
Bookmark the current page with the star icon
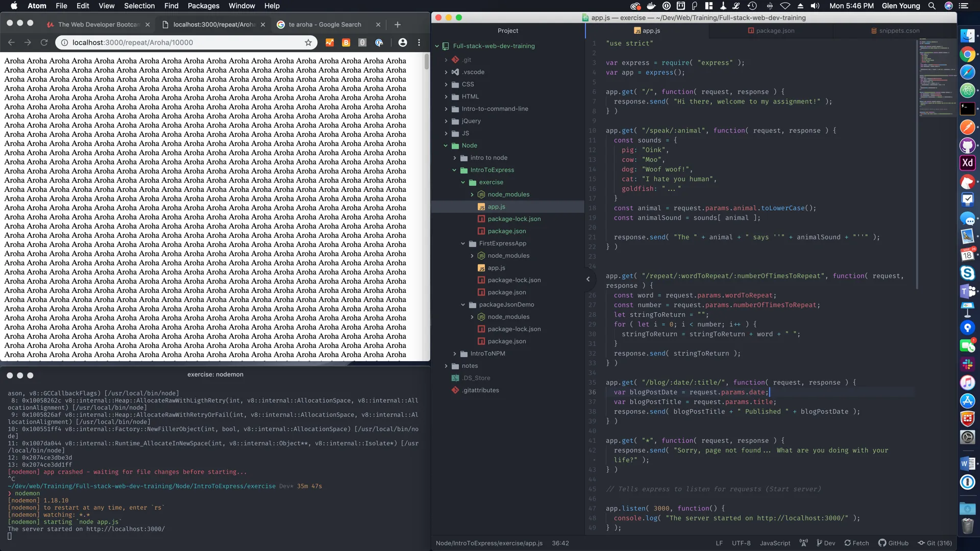(308, 42)
